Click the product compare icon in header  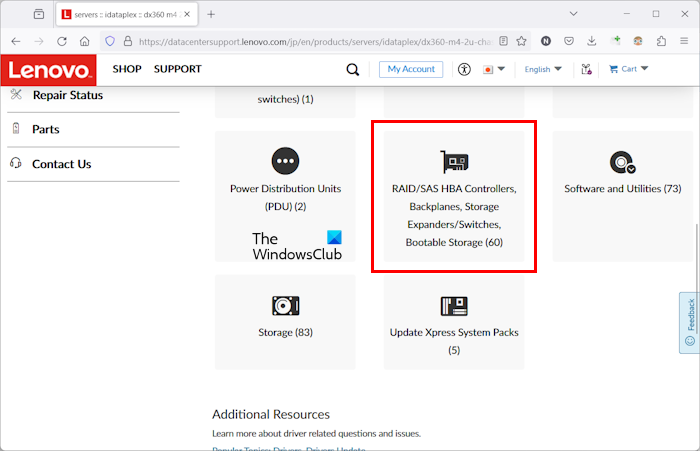coord(586,69)
